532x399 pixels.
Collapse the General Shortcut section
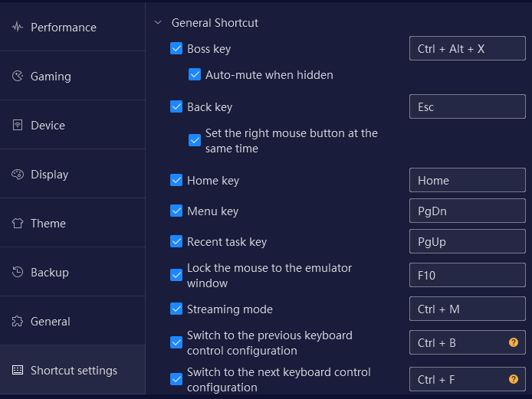158,23
